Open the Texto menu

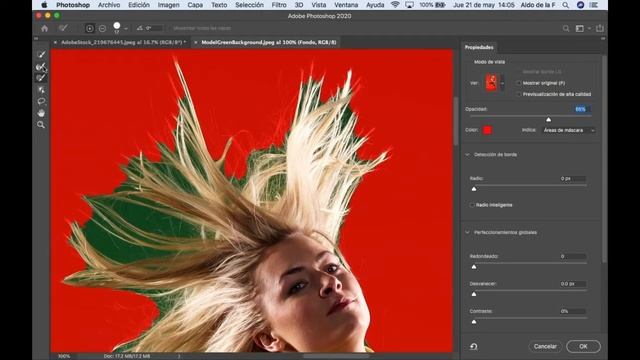[219, 5]
